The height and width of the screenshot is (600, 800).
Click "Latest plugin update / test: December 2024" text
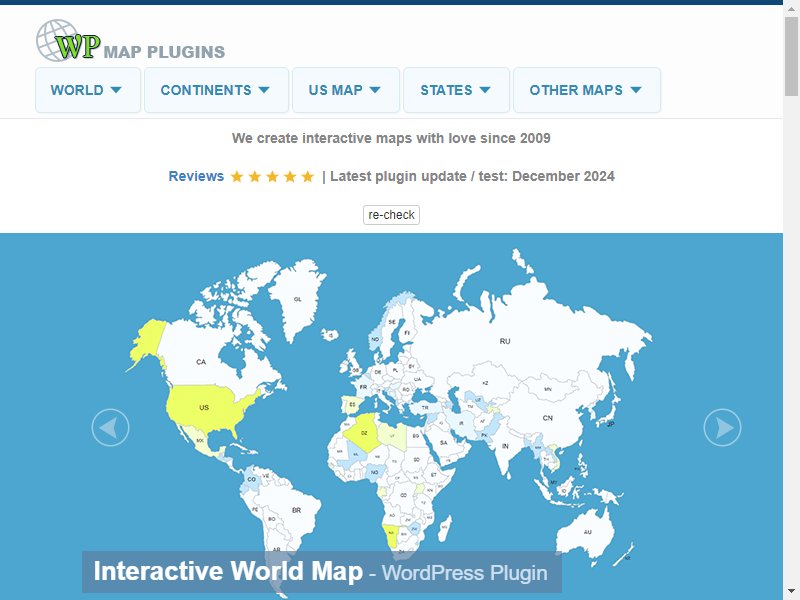pyautogui.click(x=472, y=176)
